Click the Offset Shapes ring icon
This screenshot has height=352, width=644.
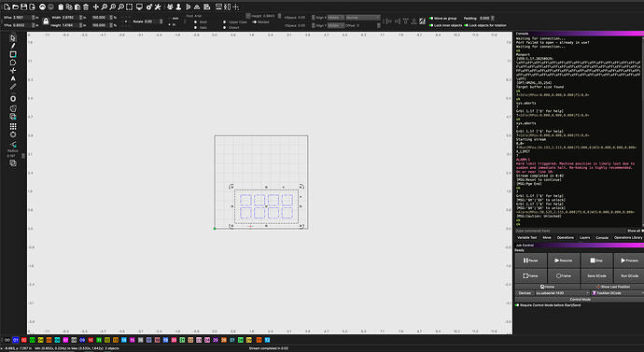[x=13, y=99]
